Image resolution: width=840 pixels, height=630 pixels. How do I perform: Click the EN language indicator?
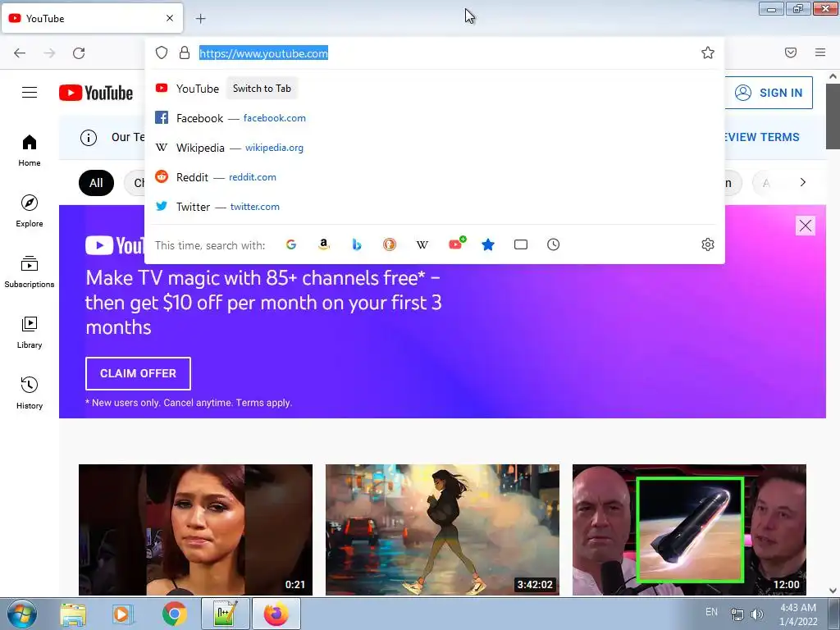point(711,612)
